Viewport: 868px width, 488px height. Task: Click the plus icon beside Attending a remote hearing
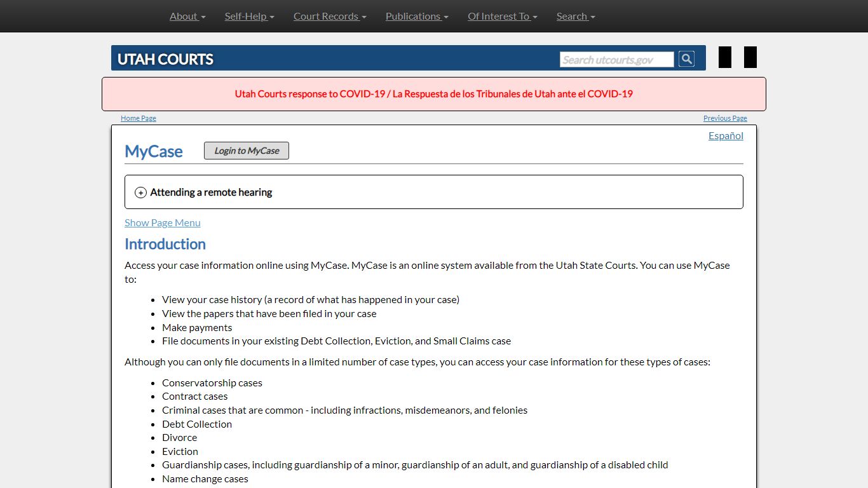140,193
